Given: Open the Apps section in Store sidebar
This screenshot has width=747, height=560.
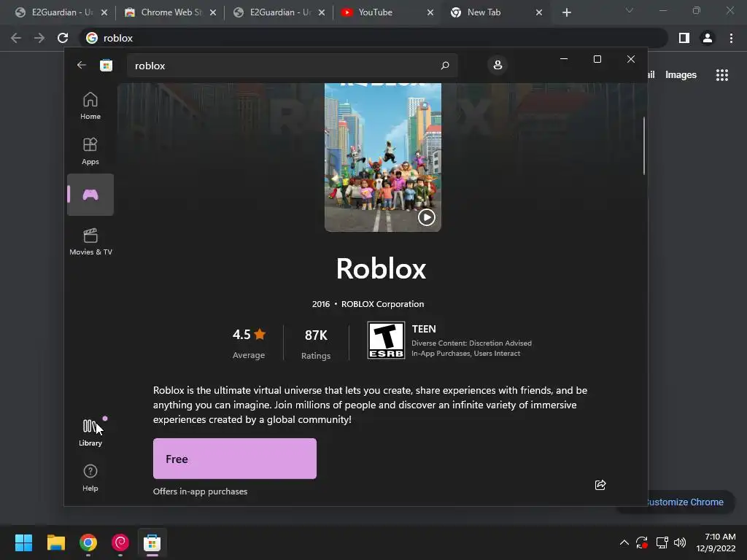Looking at the screenshot, I should (90, 151).
